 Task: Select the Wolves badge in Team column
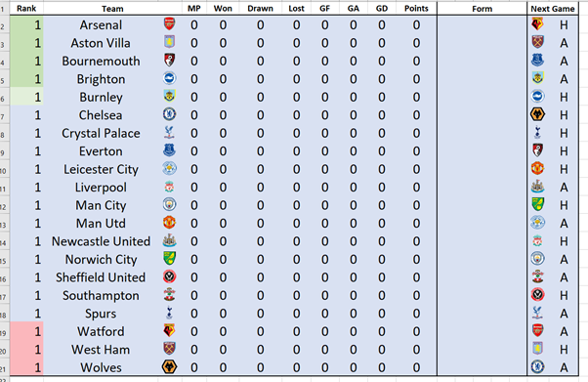pyautogui.click(x=169, y=366)
